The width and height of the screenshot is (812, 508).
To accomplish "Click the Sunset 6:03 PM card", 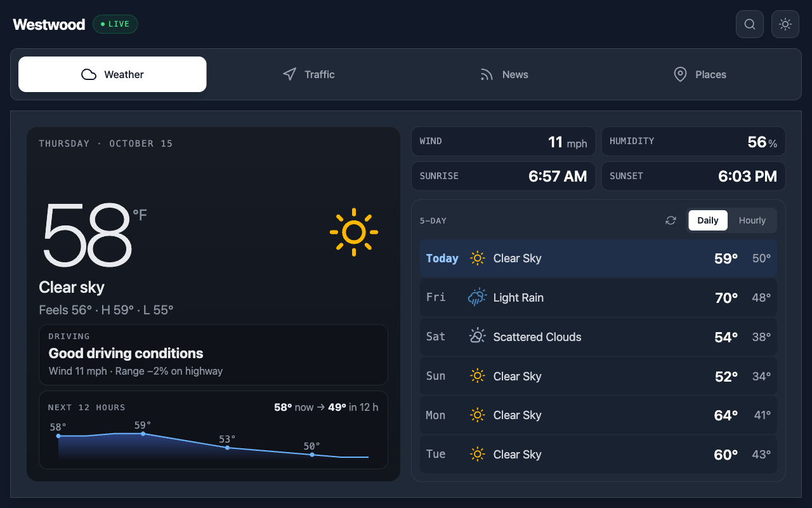I will [693, 176].
